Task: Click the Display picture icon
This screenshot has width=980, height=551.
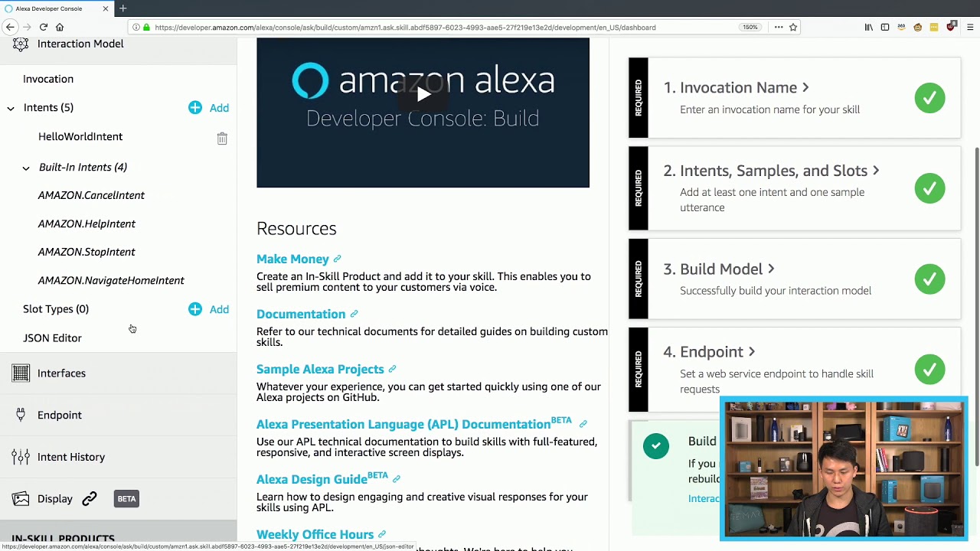Action: pos(21,499)
